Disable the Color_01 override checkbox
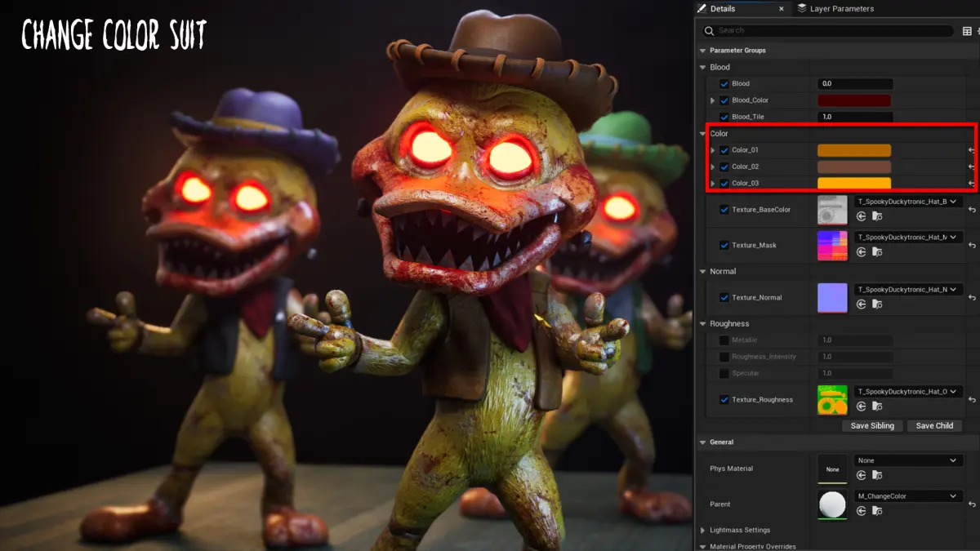 724,150
